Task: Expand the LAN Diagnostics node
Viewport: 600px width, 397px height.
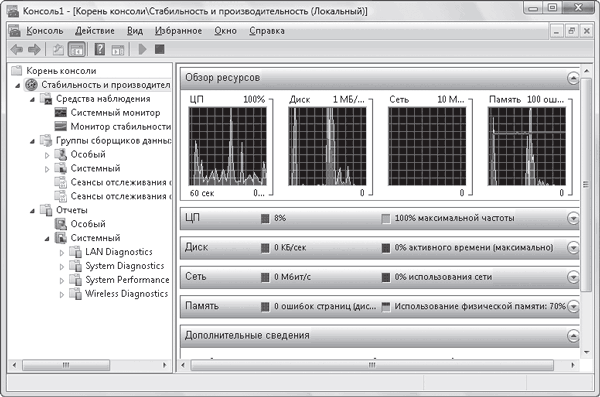Action: (62, 252)
